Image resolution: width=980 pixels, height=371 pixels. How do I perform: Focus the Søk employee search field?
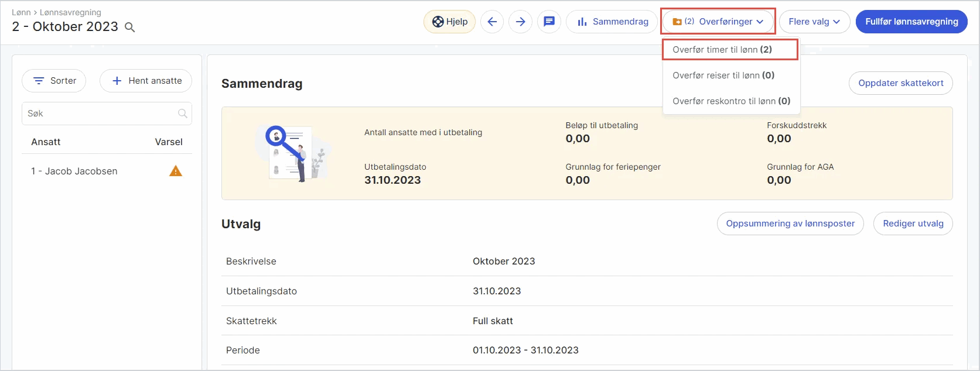(107, 114)
